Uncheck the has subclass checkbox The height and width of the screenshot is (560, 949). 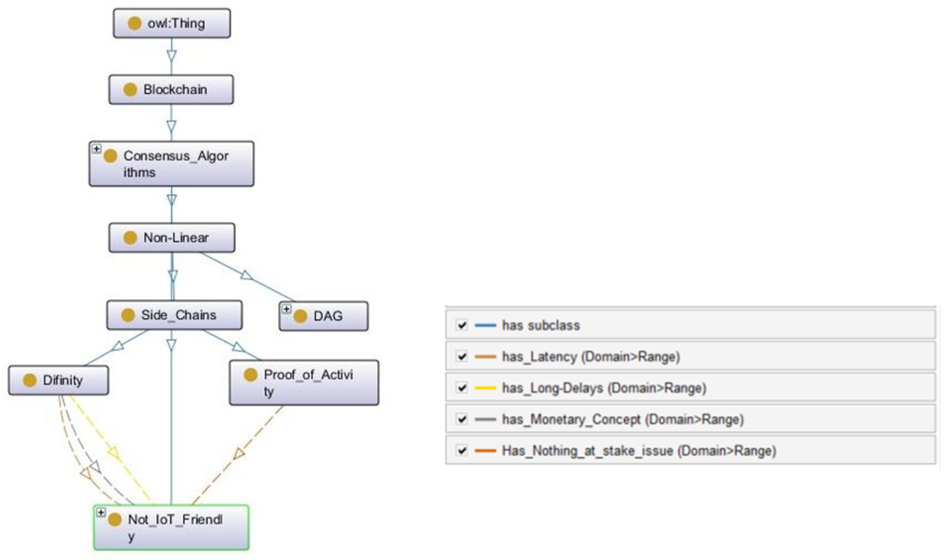[x=462, y=325]
